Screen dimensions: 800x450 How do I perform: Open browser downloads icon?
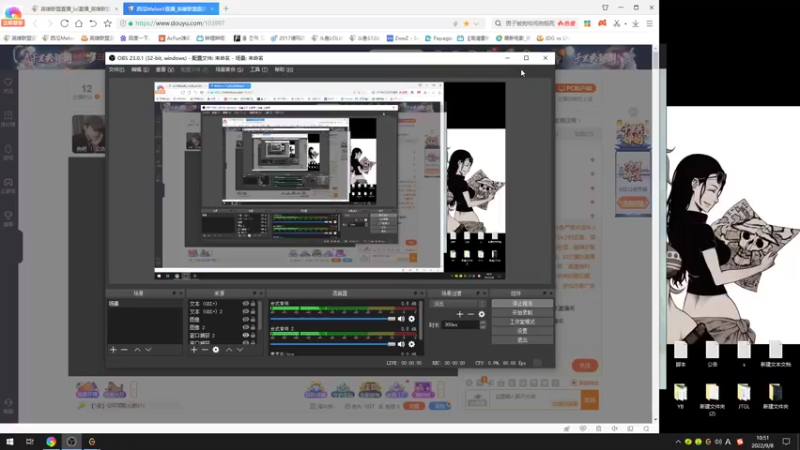[x=636, y=23]
